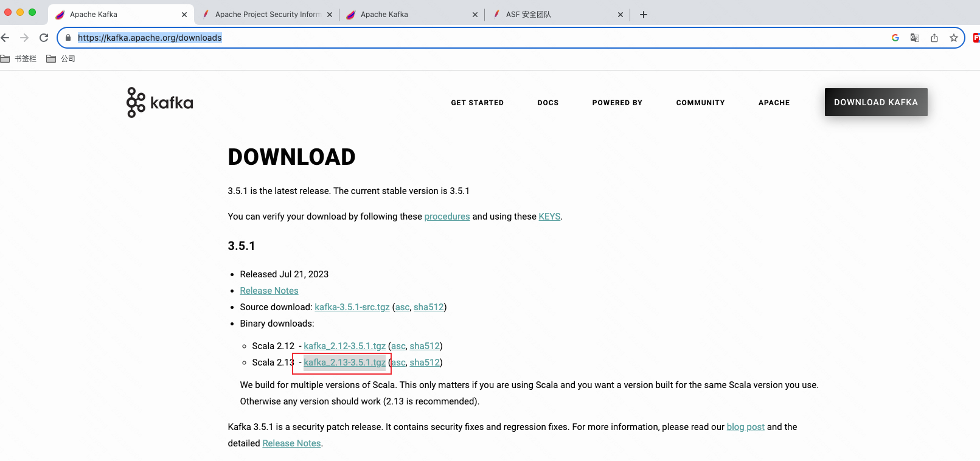Open sha512 checksum for Scala 2.13
The width and height of the screenshot is (980, 461).
point(425,362)
